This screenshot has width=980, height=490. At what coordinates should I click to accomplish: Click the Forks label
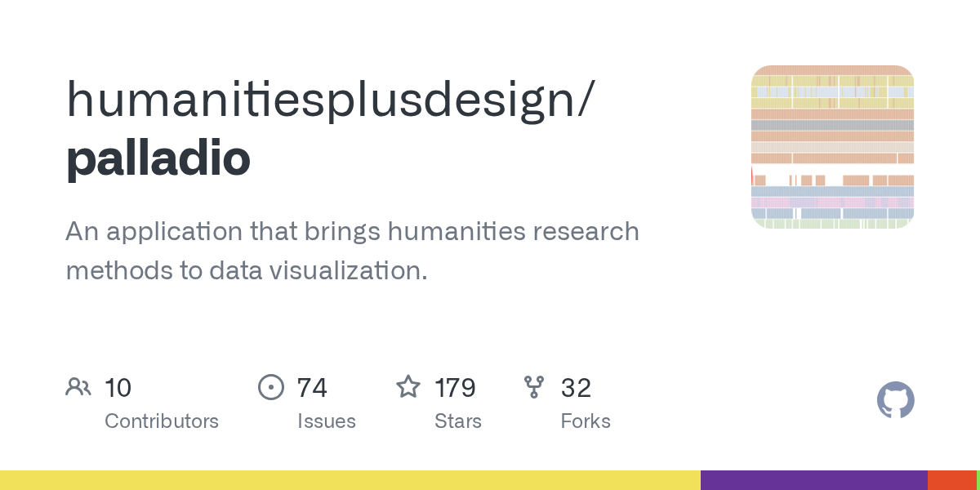click(586, 421)
